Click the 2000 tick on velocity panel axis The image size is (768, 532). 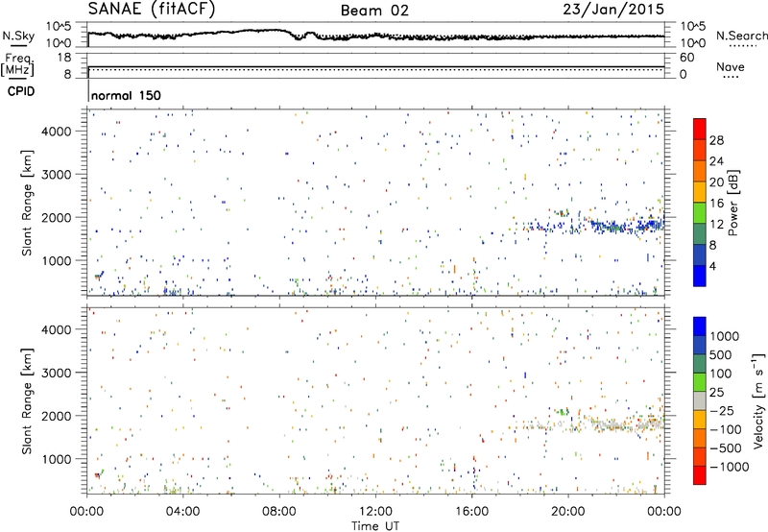tap(57, 416)
